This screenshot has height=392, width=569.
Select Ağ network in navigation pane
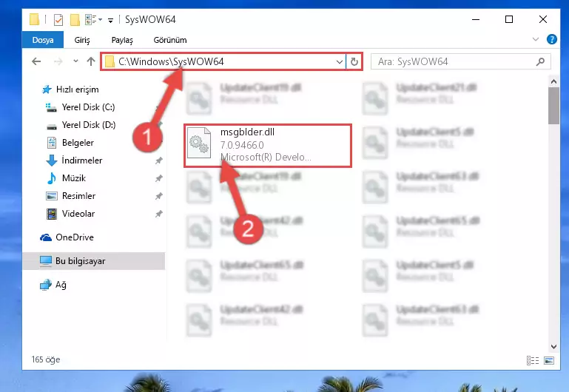point(61,285)
